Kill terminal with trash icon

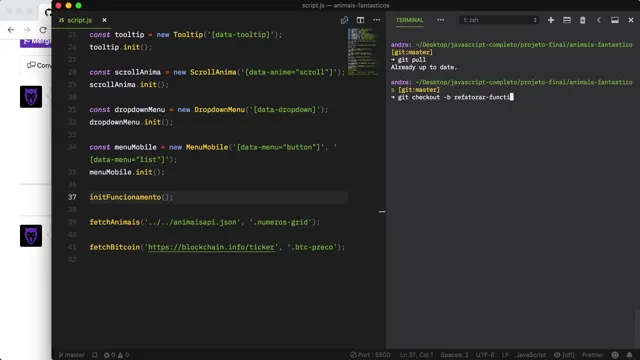[x=582, y=20]
